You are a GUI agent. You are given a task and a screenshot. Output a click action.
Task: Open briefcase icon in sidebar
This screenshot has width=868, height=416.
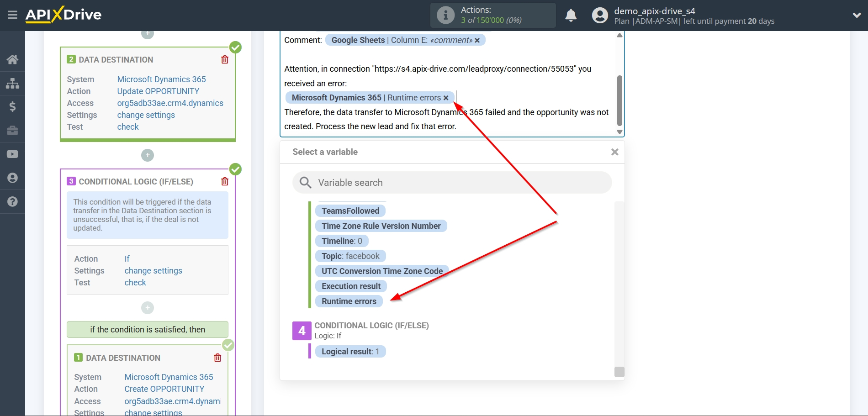(12, 131)
